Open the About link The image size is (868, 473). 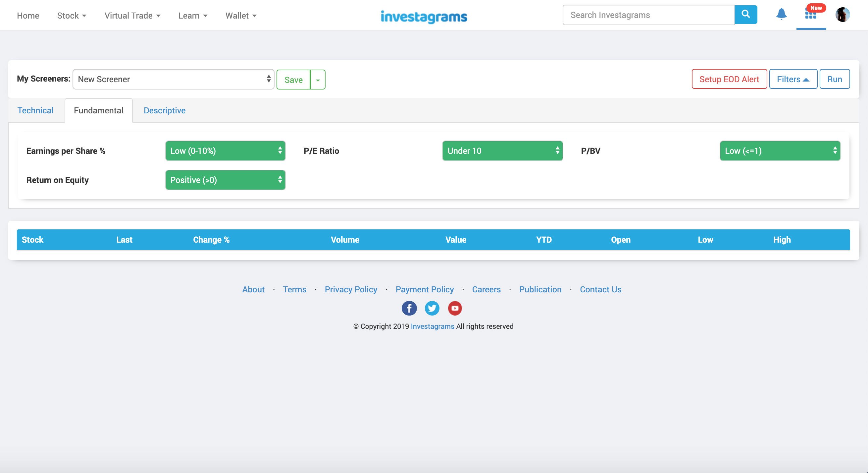253,289
